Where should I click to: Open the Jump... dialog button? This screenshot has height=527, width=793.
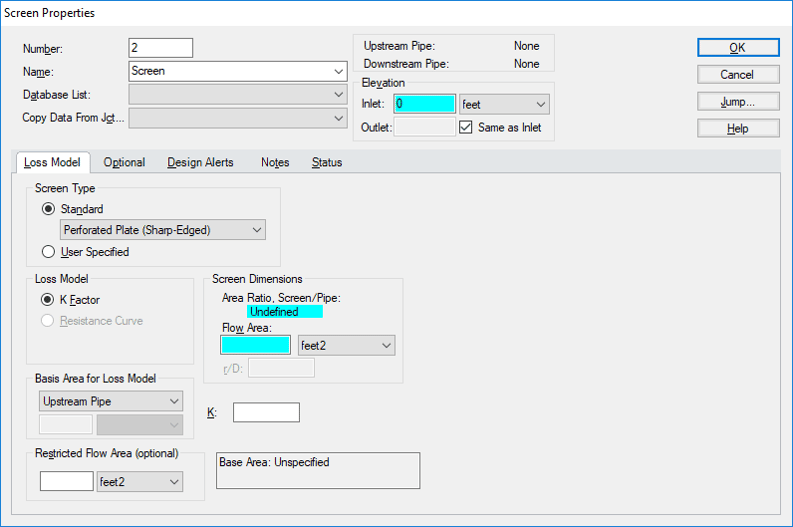click(x=737, y=102)
